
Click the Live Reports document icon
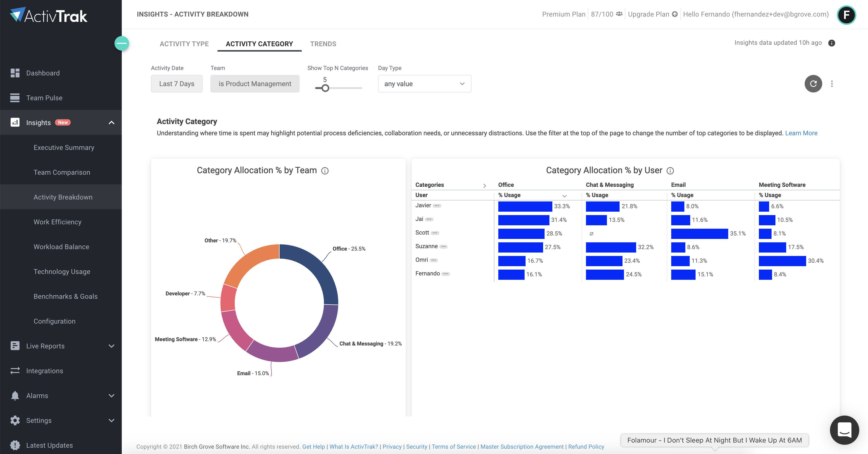click(x=15, y=346)
